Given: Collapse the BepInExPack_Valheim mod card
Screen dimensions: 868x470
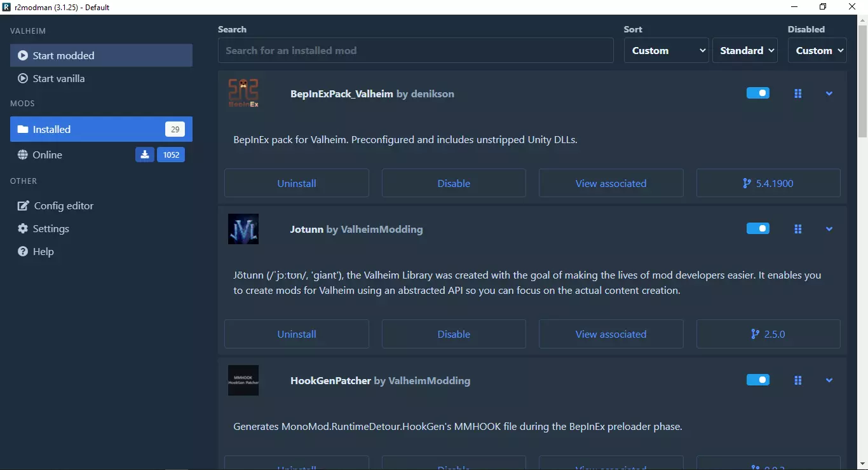Looking at the screenshot, I should pyautogui.click(x=829, y=93).
